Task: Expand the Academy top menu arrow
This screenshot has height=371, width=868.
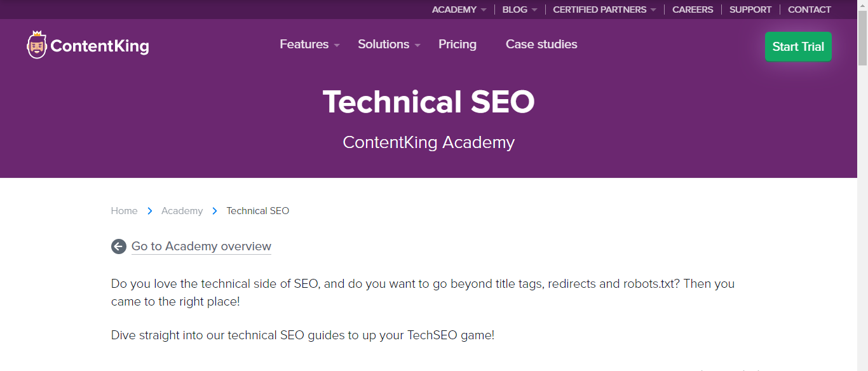Action: (484, 10)
